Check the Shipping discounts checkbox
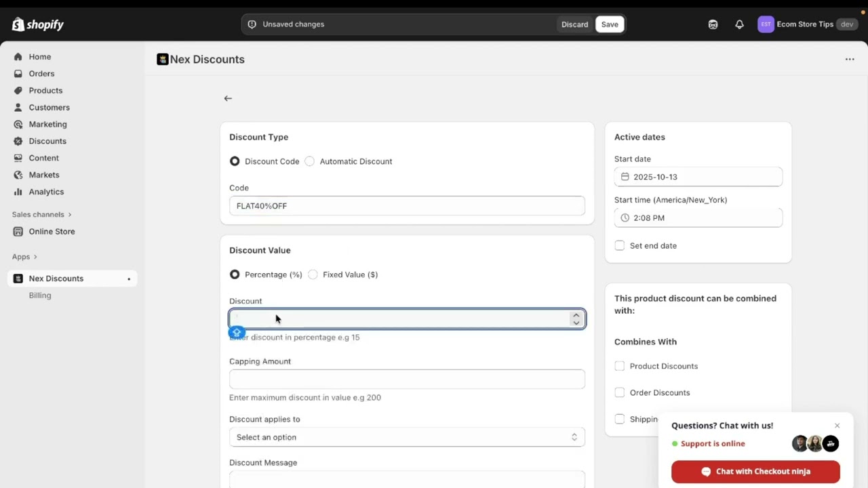Screen dimensions: 868x488 (x=619, y=419)
